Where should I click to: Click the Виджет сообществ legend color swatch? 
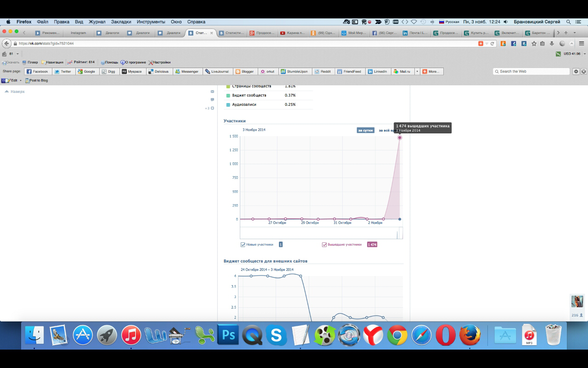[228, 95]
